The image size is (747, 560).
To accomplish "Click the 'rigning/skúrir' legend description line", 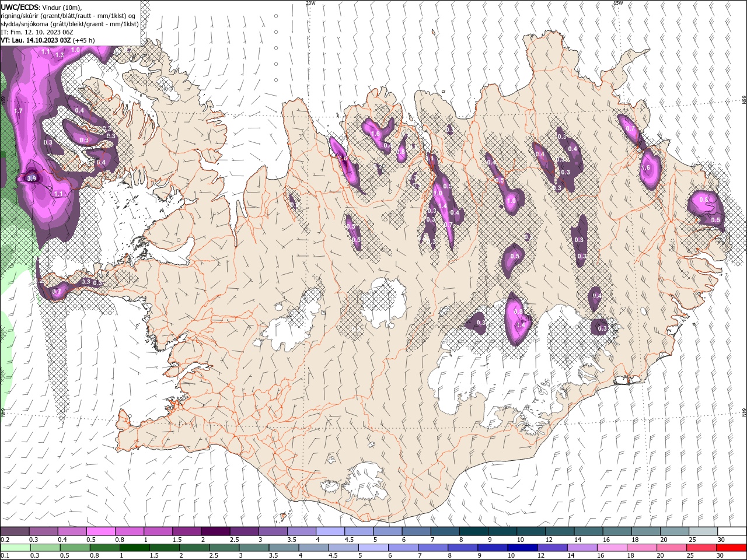I will pos(68,15).
